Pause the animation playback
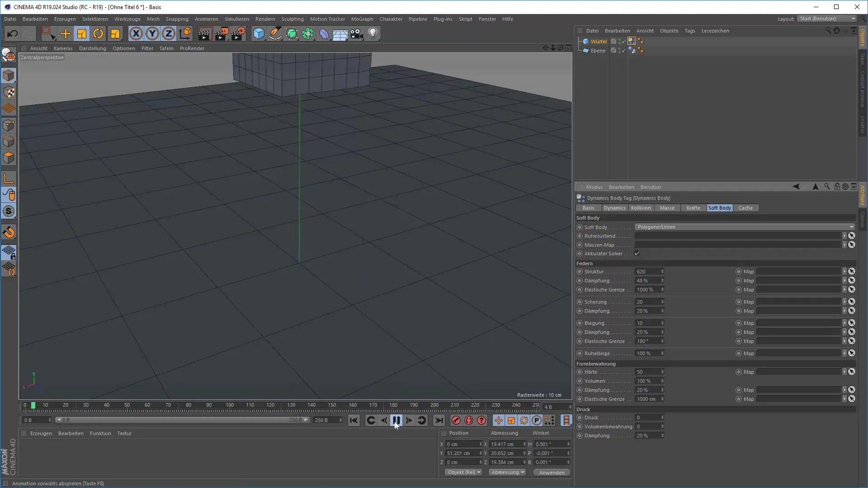Image resolution: width=868 pixels, height=488 pixels. pyautogui.click(x=396, y=420)
